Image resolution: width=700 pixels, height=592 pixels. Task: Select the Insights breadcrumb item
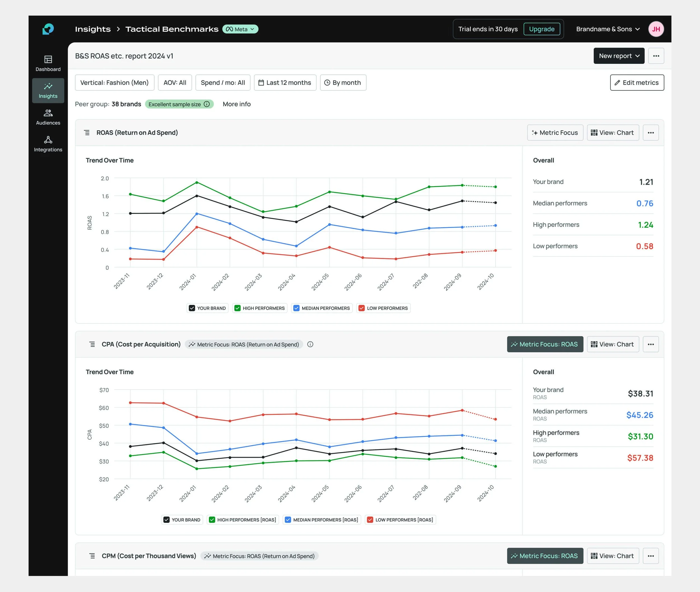[x=93, y=29]
